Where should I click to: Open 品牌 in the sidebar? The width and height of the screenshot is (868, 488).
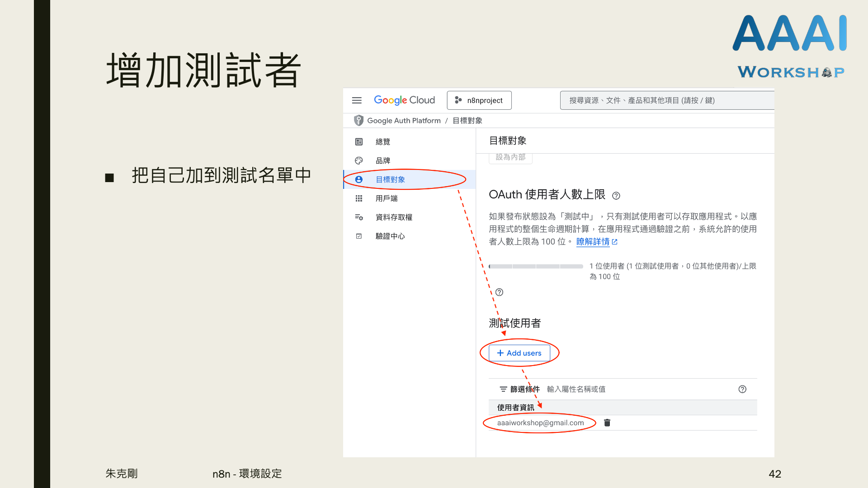[x=382, y=161]
